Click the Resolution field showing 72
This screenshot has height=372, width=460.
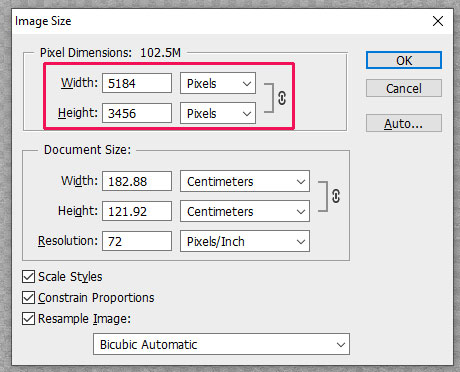coord(137,241)
